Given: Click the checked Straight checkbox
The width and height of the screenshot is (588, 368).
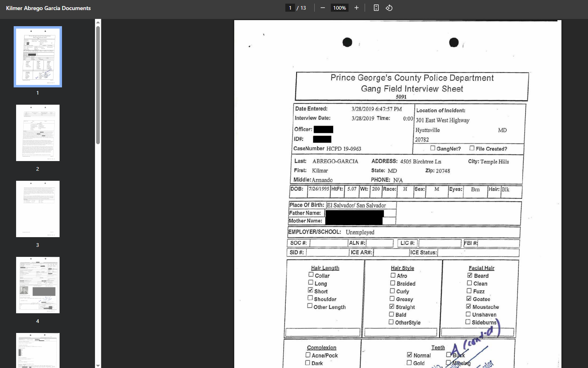Looking at the screenshot, I should [x=392, y=306].
